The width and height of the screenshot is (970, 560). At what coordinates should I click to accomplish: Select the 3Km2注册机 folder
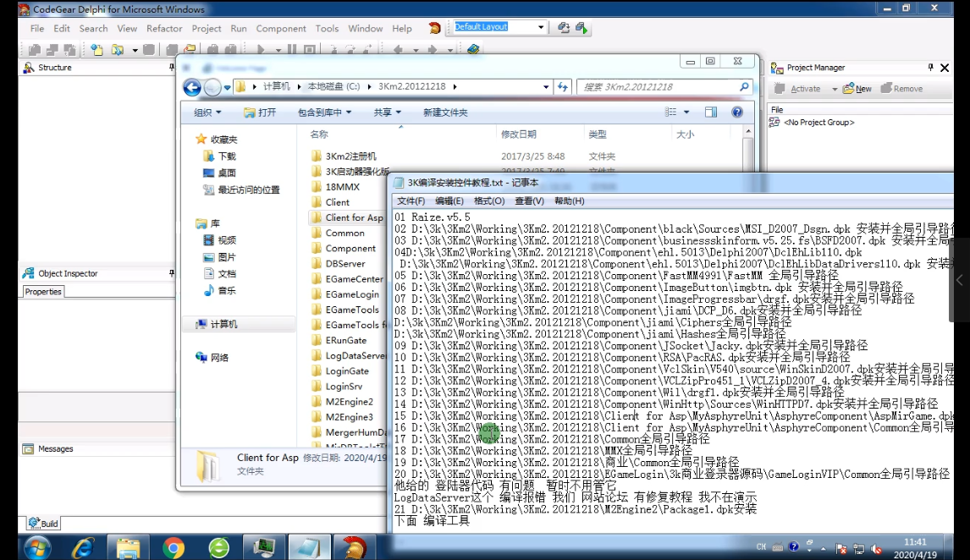pos(350,156)
